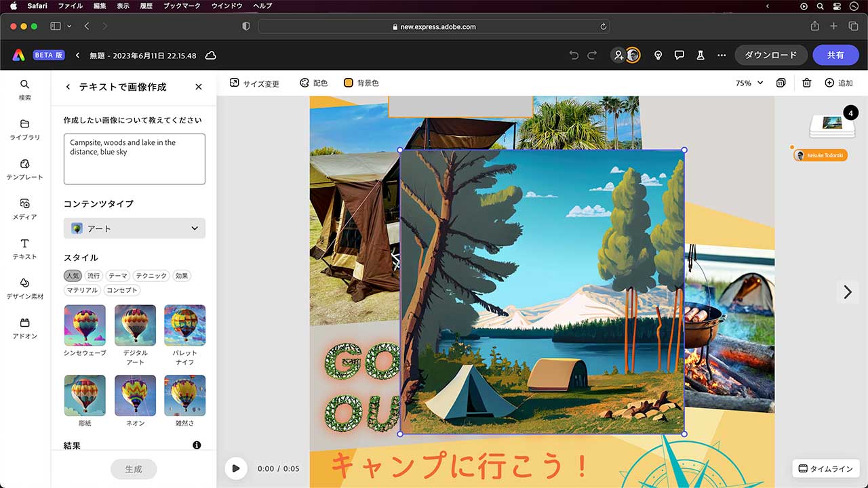Toggle the テクニック style filter chip

coord(151,275)
